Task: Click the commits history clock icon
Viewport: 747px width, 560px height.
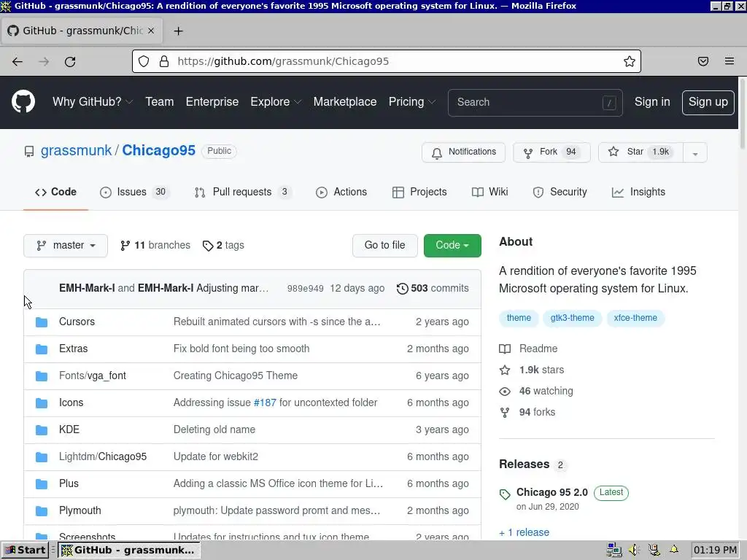Action: tap(403, 289)
